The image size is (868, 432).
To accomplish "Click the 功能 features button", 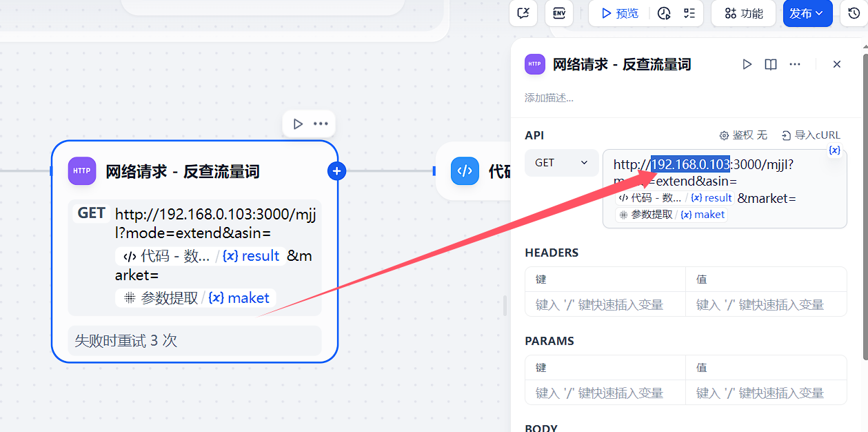I will [x=743, y=13].
